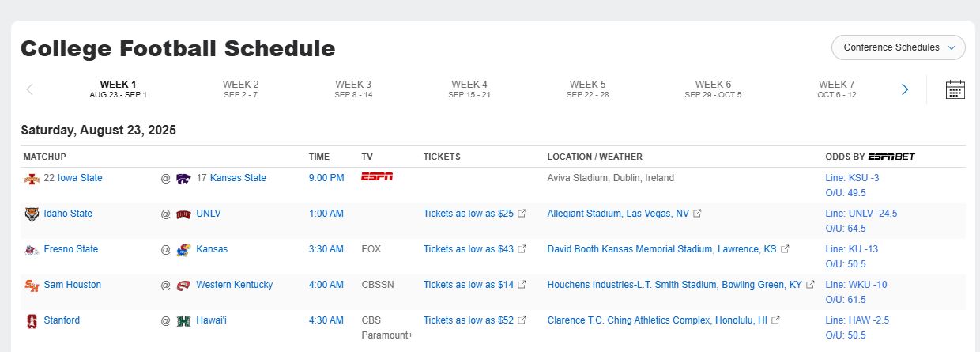This screenshot has width=980, height=352.
Task: Switch to Week 7 schedule
Action: 836,89
